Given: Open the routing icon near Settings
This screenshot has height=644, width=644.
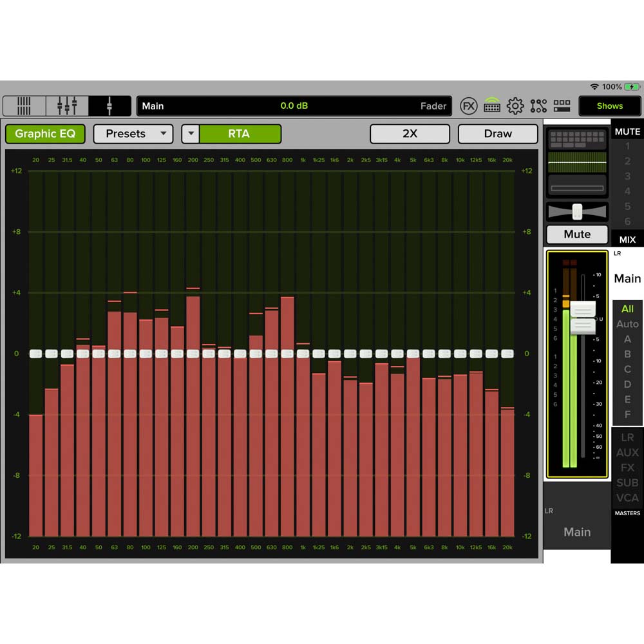Looking at the screenshot, I should 538,106.
